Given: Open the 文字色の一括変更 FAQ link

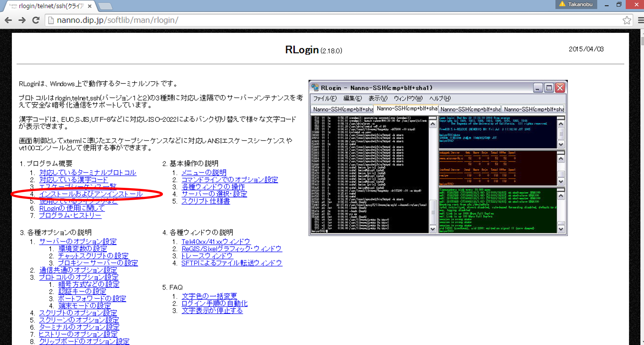Looking at the screenshot, I should tap(209, 296).
